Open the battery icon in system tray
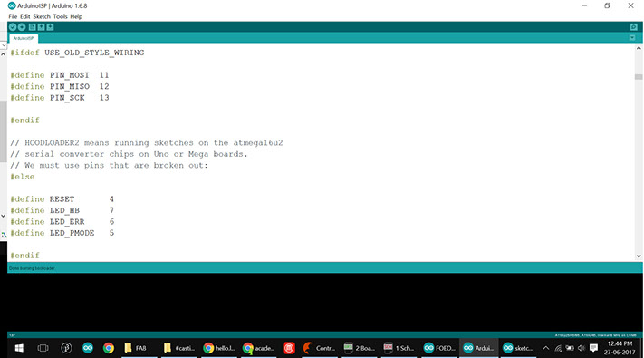The image size is (644, 358). tap(570, 348)
